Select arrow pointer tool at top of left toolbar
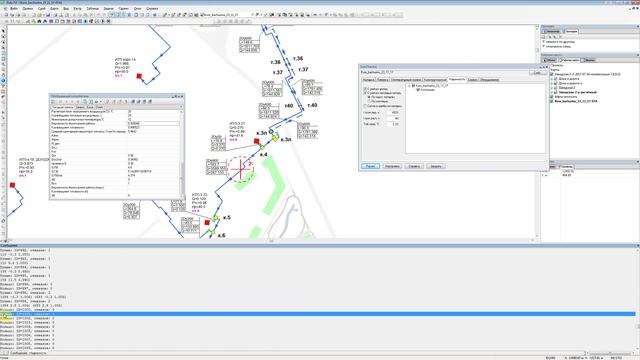640x360 pixels. click(x=3, y=31)
